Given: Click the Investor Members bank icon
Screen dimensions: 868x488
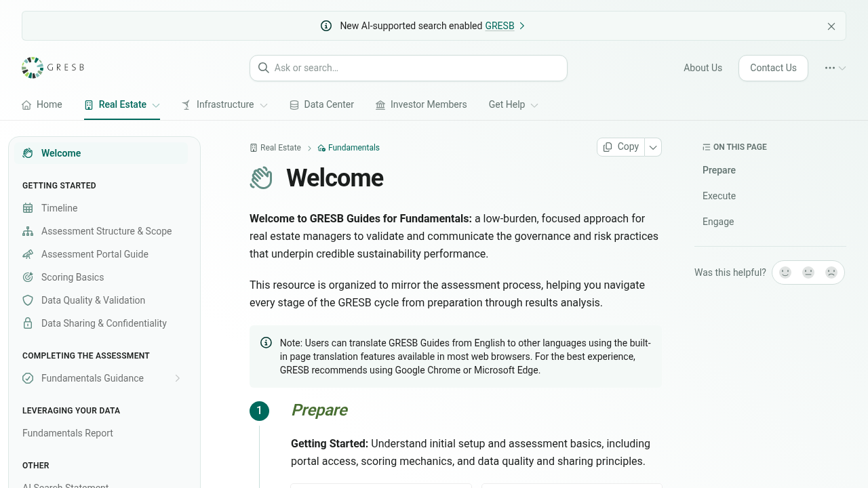Looking at the screenshot, I should (x=380, y=105).
